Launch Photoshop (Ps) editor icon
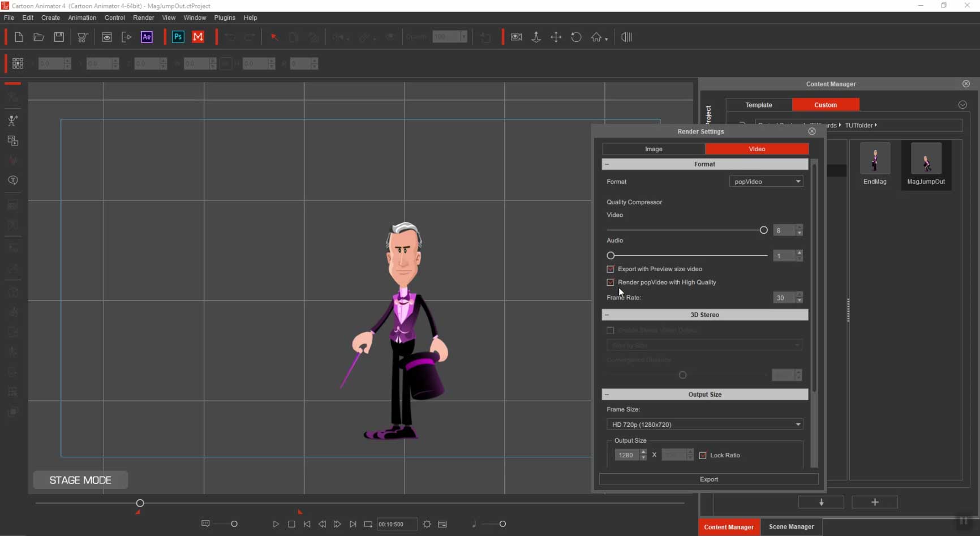980x536 pixels. tap(178, 37)
